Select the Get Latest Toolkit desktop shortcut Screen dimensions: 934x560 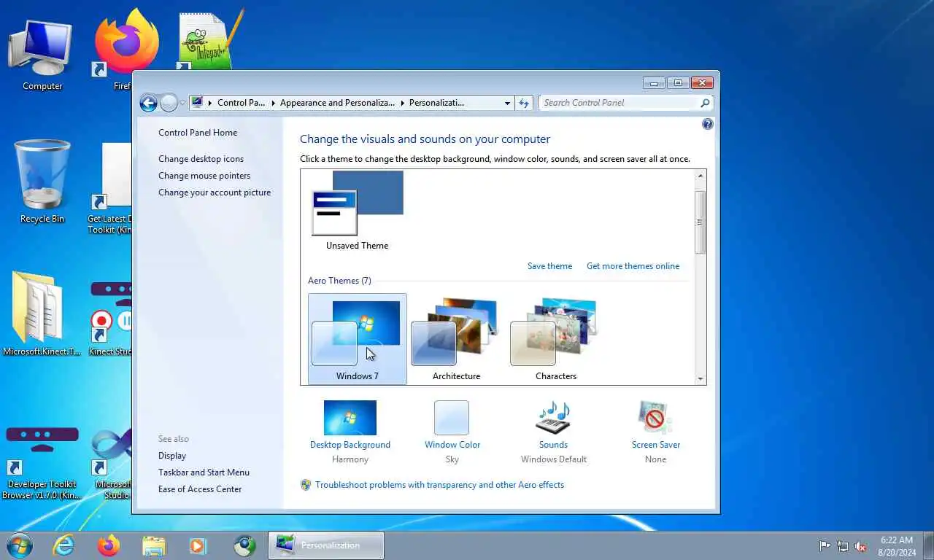(x=111, y=188)
